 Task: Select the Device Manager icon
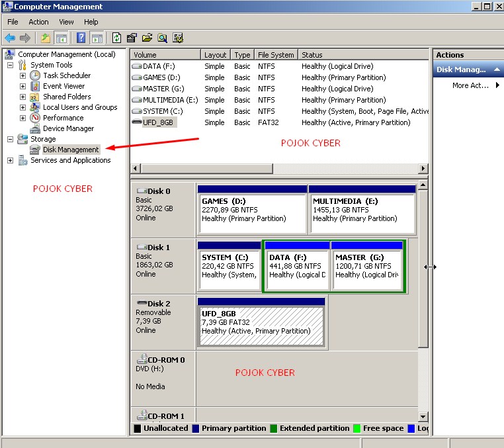pyautogui.click(x=34, y=128)
